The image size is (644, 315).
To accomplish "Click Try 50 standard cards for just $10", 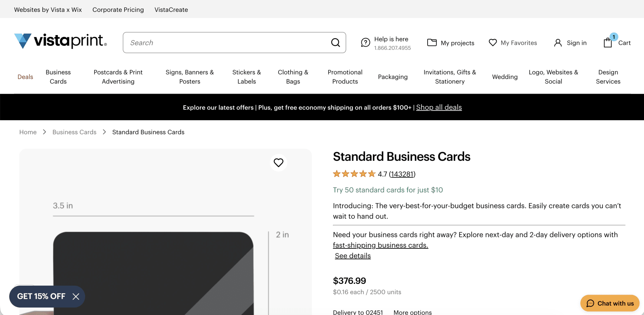I will point(388,190).
